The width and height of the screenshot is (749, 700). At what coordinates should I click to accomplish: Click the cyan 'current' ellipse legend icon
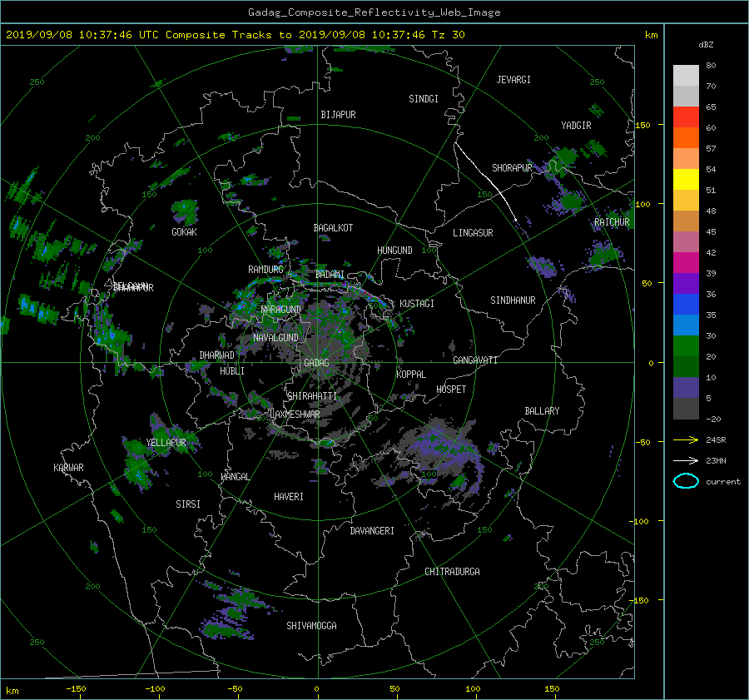[686, 481]
